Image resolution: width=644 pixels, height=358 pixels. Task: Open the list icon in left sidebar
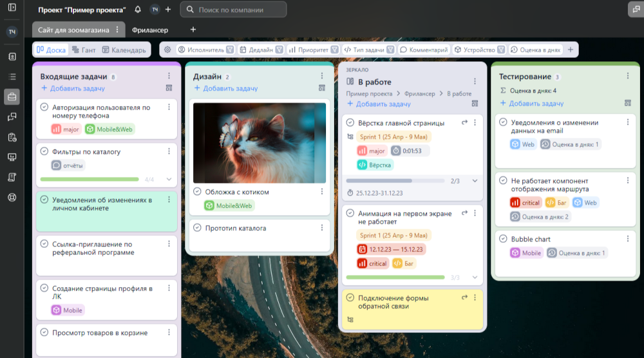click(12, 77)
